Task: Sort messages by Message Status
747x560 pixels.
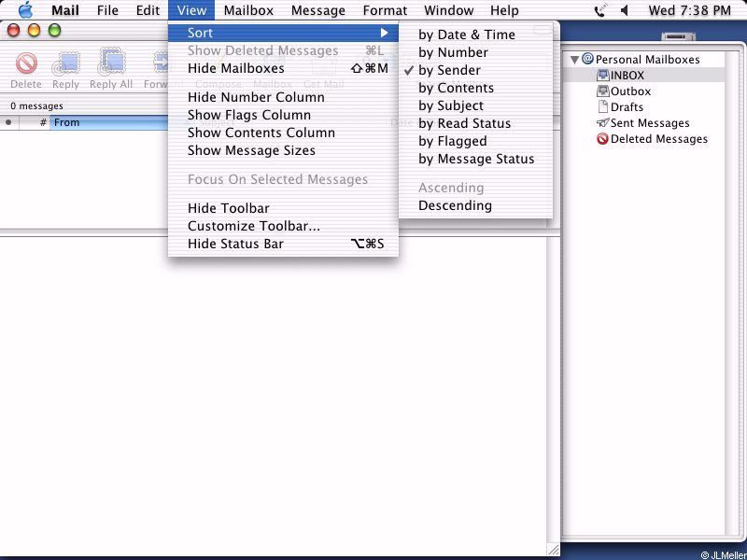Action: pos(475,159)
